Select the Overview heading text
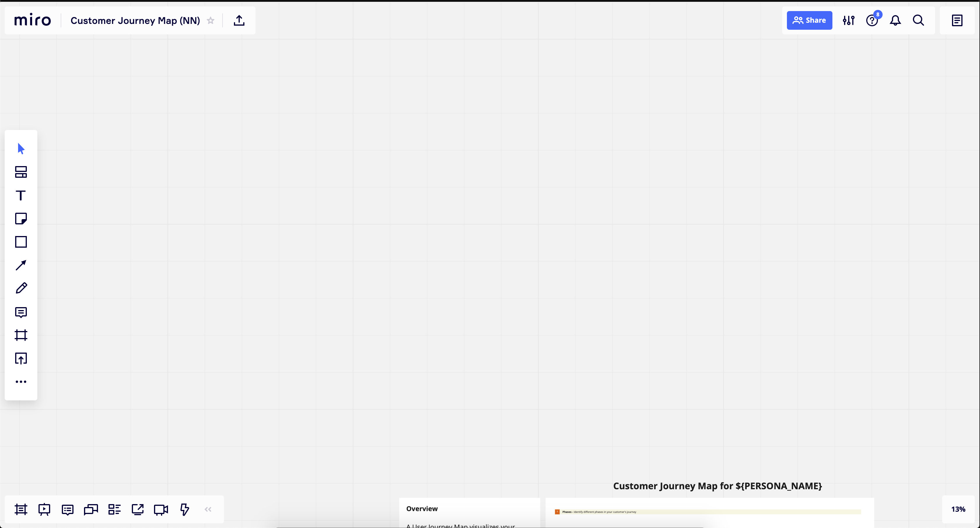The image size is (980, 528). pyautogui.click(x=422, y=508)
